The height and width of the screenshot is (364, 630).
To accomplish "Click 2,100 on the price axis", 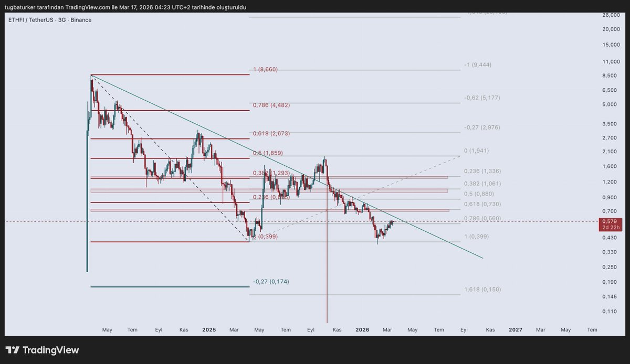I will [x=611, y=152].
